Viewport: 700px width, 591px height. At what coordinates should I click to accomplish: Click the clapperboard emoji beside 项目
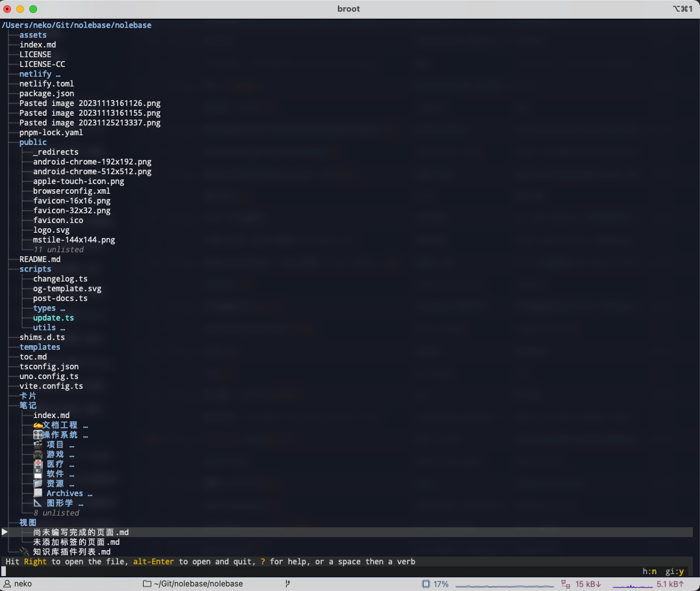point(38,445)
